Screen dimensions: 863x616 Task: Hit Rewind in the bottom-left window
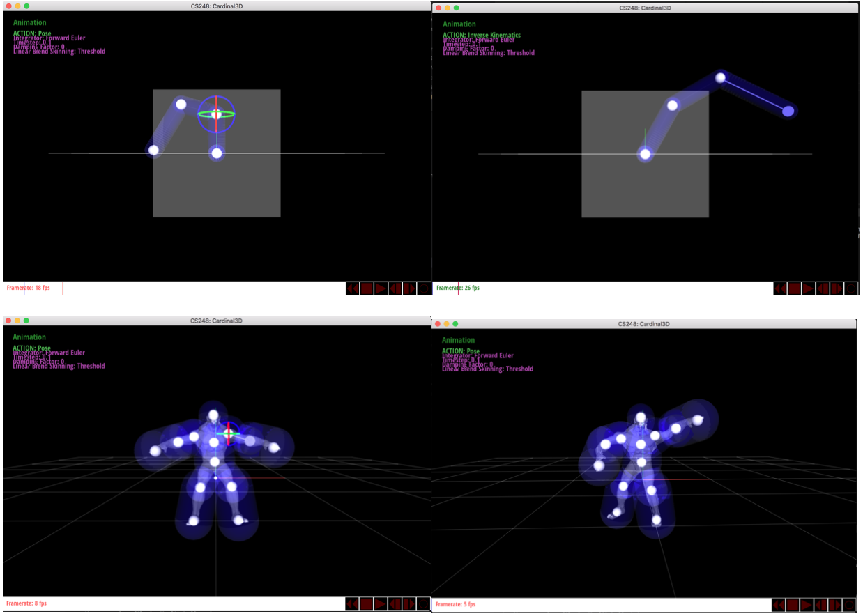click(352, 604)
